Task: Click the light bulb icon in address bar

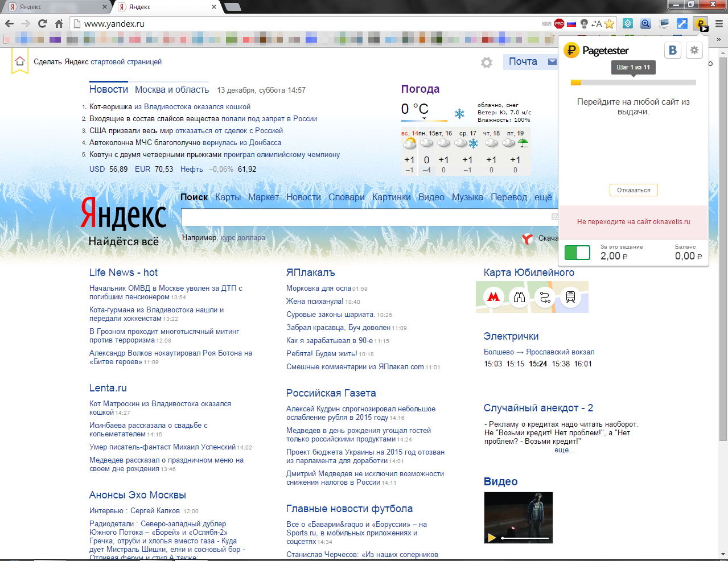Action: [x=584, y=23]
